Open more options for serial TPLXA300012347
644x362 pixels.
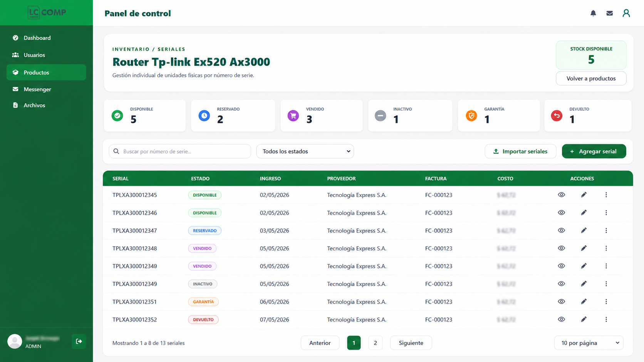pyautogui.click(x=606, y=230)
